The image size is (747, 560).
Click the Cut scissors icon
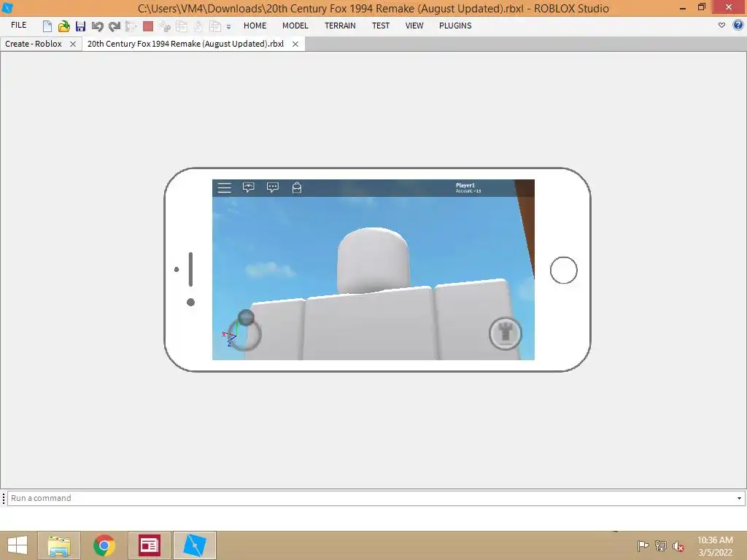point(165,26)
